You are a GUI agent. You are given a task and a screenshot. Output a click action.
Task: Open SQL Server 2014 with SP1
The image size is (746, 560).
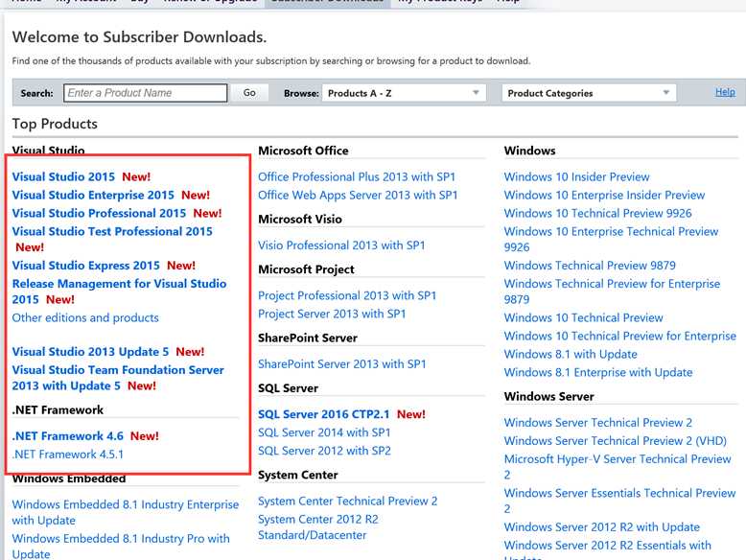pos(324,432)
